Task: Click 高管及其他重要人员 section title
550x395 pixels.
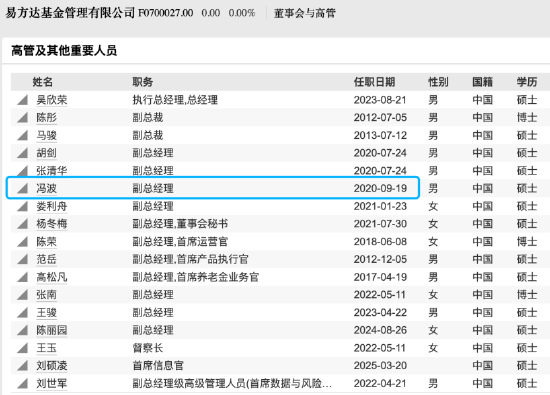Action: click(x=64, y=51)
